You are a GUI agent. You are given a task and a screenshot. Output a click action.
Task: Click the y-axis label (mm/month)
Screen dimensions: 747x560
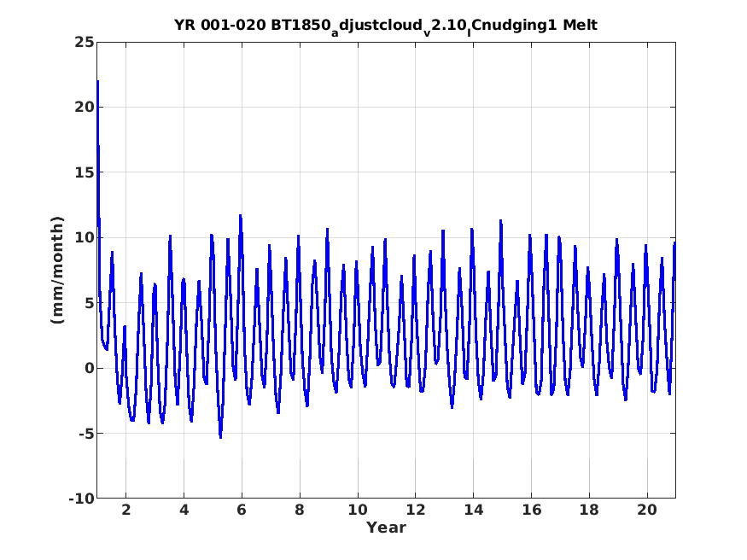tap(57, 270)
